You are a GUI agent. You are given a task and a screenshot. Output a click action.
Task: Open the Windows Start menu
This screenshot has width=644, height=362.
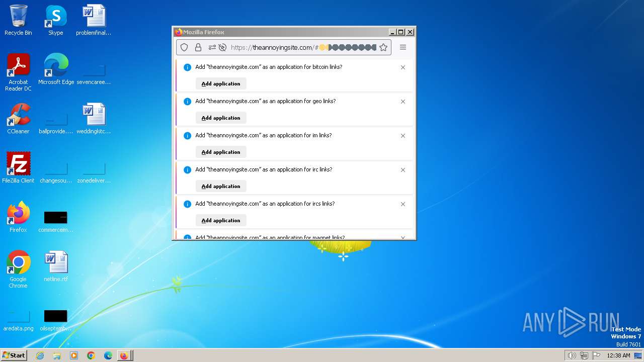pos(14,355)
